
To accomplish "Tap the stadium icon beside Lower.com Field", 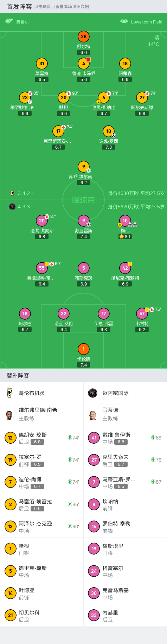I will 124,21.
